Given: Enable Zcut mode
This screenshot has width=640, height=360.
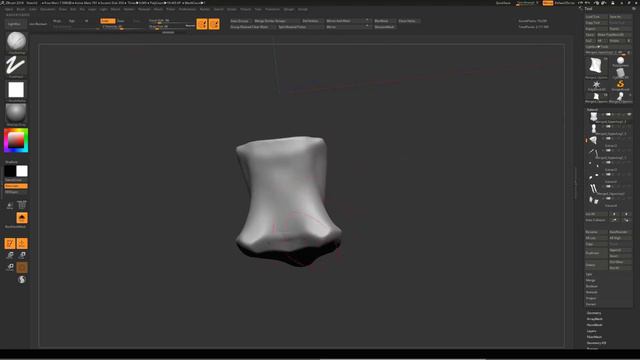Looking at the screenshot, I should [136, 21].
